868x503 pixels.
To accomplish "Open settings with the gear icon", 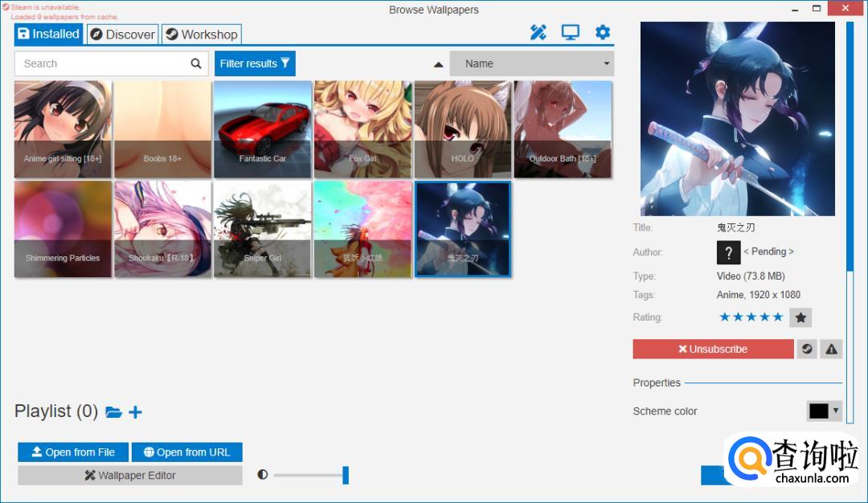I will coord(603,33).
